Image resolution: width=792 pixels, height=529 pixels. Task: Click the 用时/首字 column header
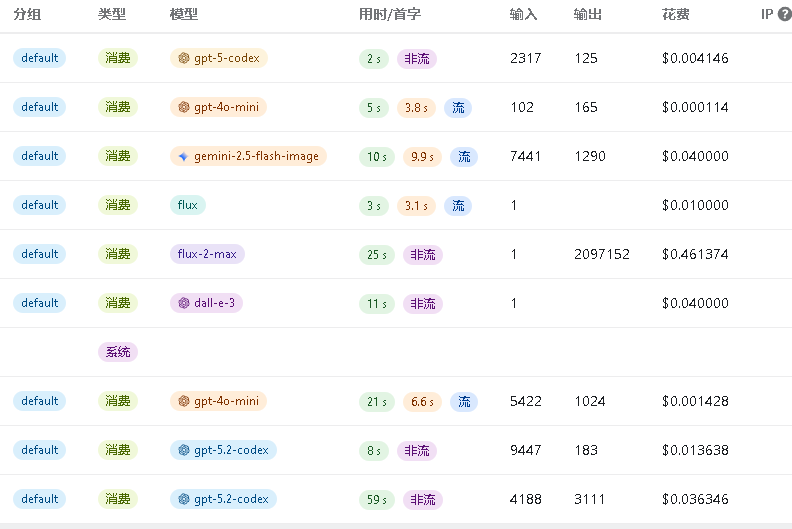390,14
